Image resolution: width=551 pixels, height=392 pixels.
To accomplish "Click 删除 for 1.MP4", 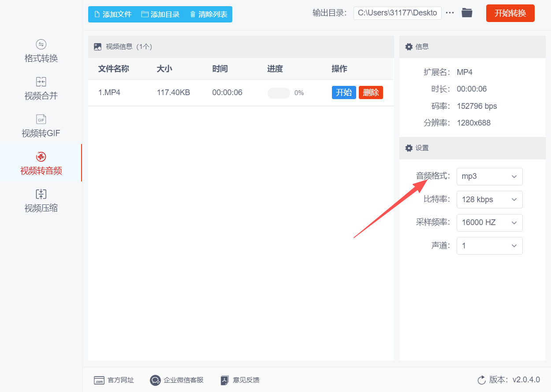I will pyautogui.click(x=371, y=92).
